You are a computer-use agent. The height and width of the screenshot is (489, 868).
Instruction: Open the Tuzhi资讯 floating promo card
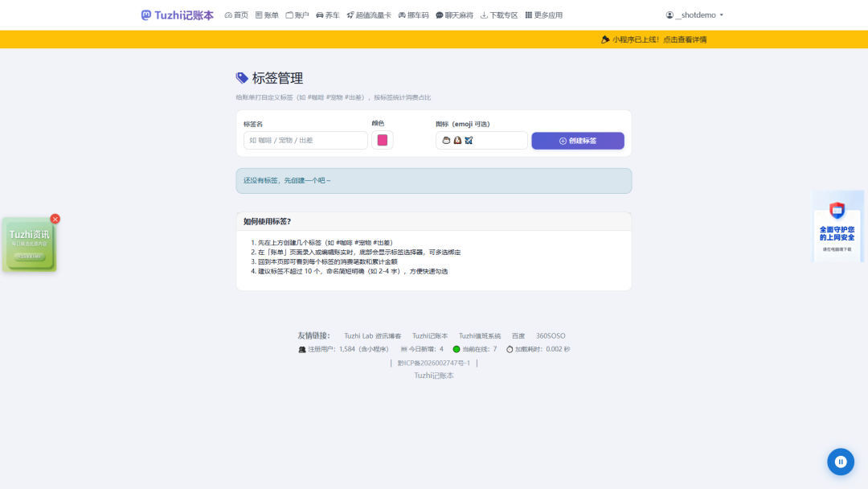(x=29, y=244)
